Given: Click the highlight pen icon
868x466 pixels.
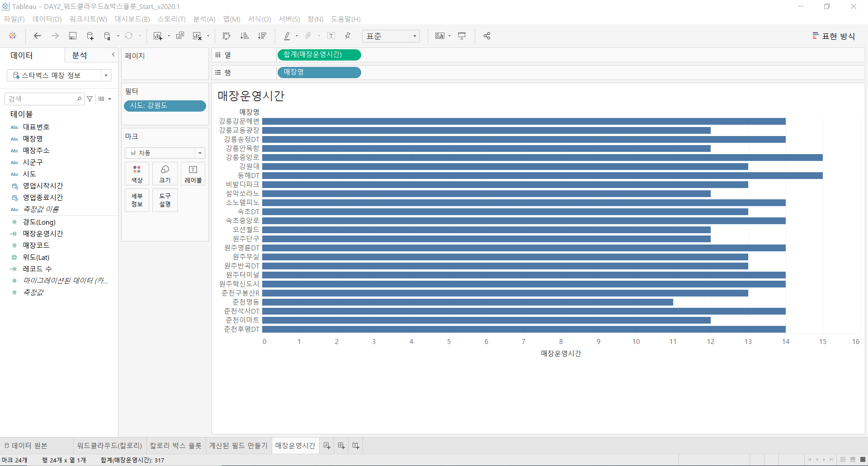Looking at the screenshot, I should 287,36.
